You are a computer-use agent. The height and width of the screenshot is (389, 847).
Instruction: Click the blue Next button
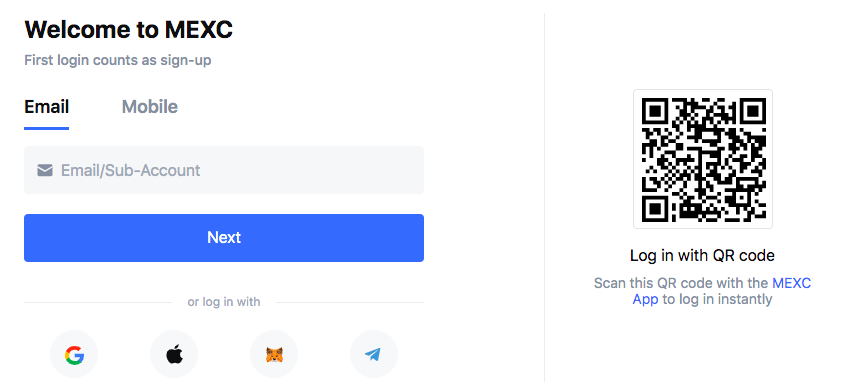pyautogui.click(x=224, y=238)
